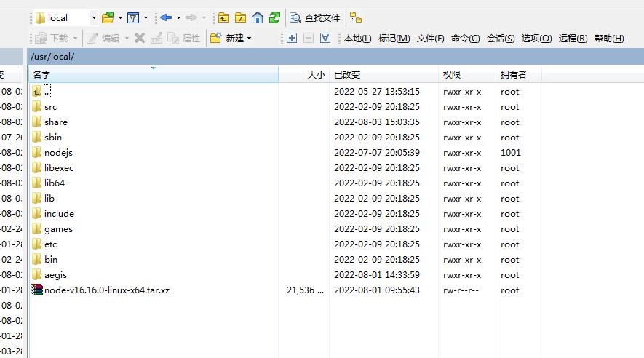644x358 pixels.
Task: Expand the back history dropdown arrow
Action: pos(179,18)
